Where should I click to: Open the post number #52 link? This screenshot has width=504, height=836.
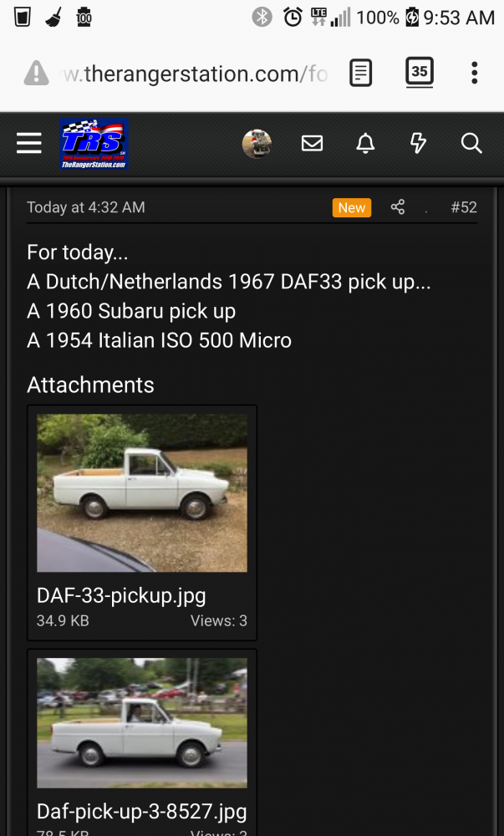tap(463, 207)
